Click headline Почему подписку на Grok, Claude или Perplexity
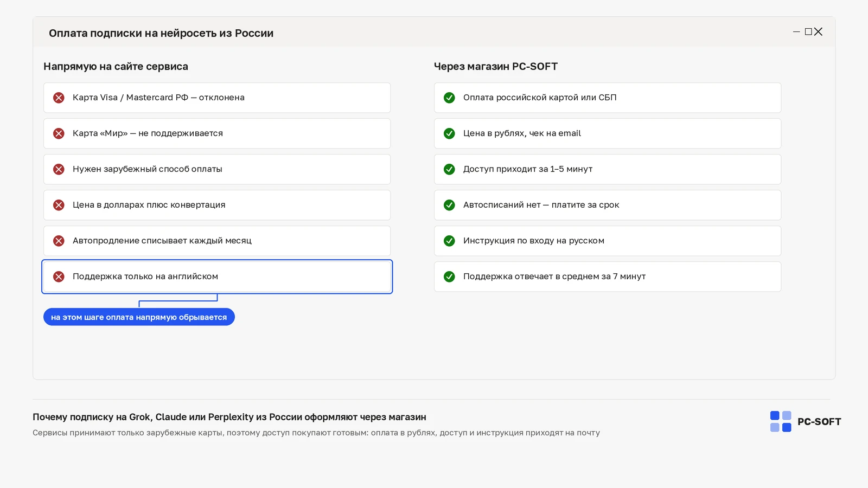Screen dimensions: 868x488 click(x=229, y=417)
